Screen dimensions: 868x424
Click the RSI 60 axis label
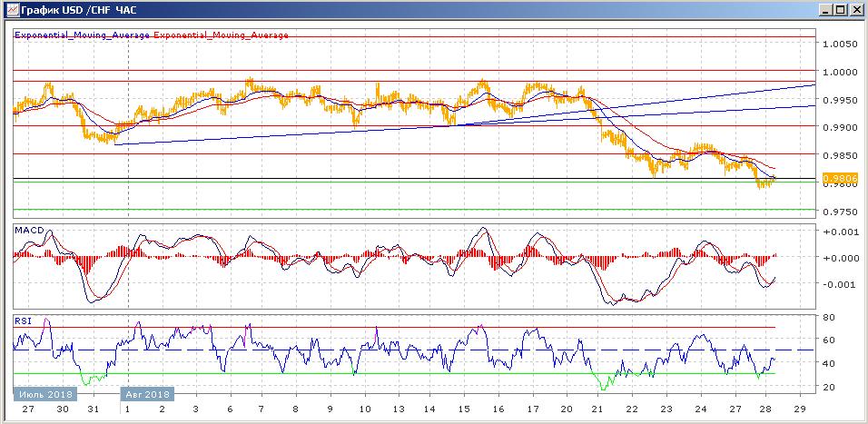(x=829, y=340)
